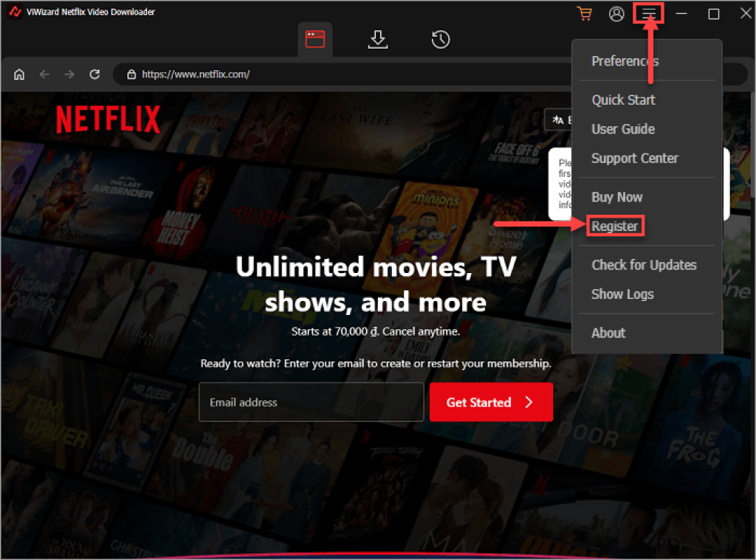This screenshot has height=560, width=756.
Task: Click the Email address input field
Action: coord(311,402)
